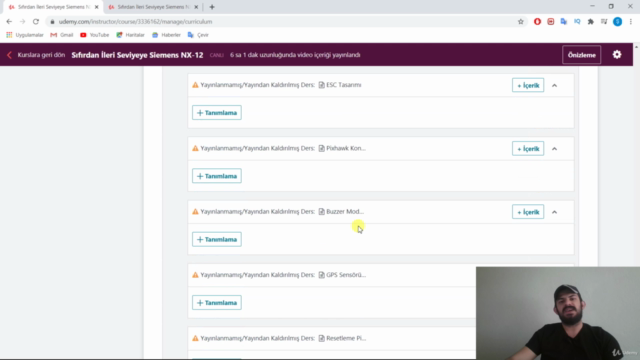640x360 pixels.
Task: Click the browser forward arrow
Action: pos(22,22)
